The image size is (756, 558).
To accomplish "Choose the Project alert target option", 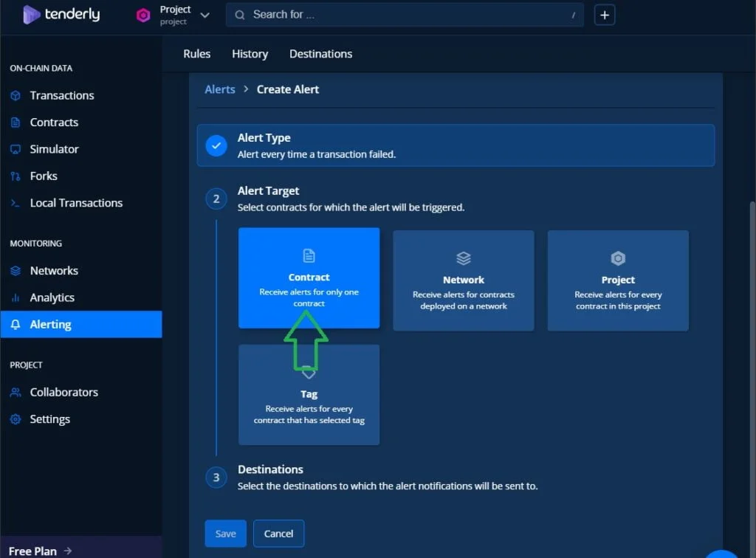I will tap(618, 280).
